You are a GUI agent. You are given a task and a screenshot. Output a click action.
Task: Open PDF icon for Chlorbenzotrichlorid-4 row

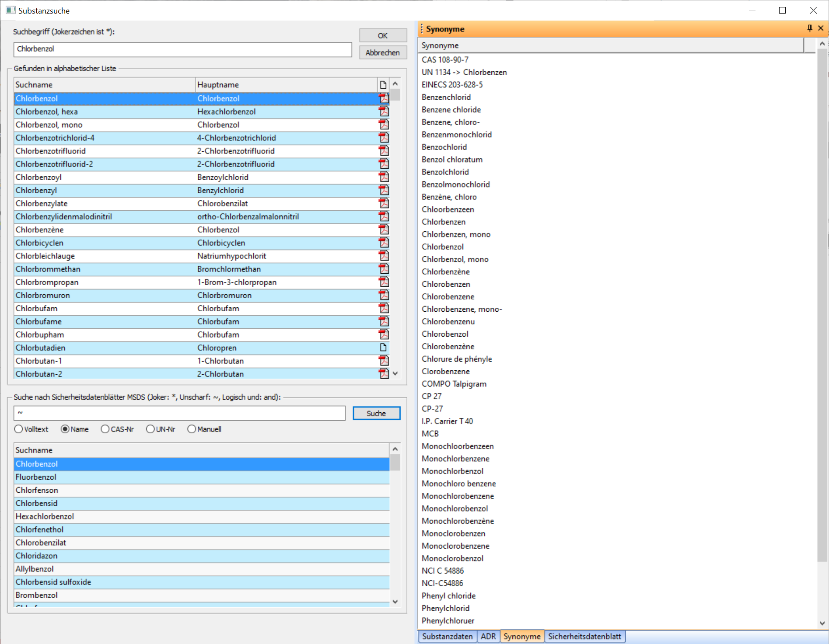click(384, 138)
